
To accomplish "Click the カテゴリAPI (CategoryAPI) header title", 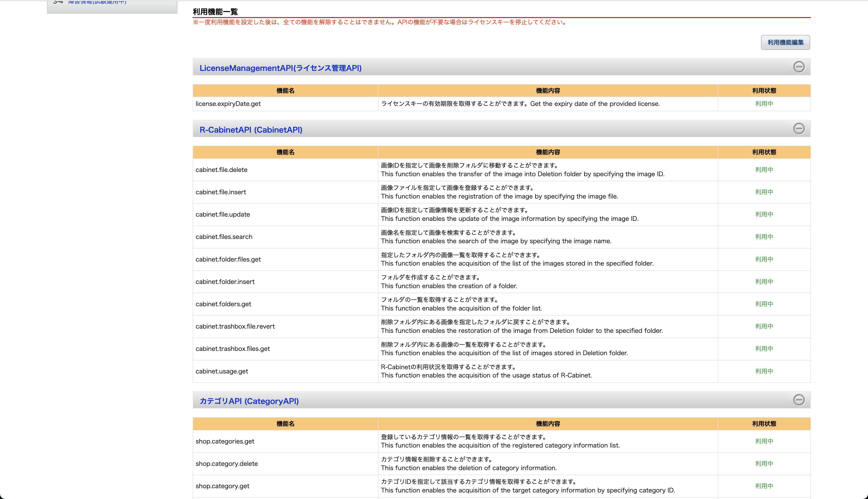I will pos(249,401).
